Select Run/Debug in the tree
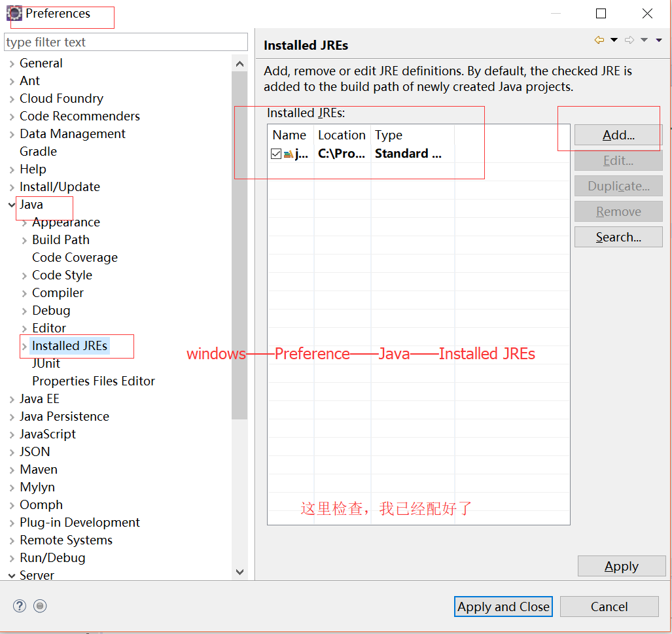Image resolution: width=672 pixels, height=634 pixels. [x=52, y=557]
